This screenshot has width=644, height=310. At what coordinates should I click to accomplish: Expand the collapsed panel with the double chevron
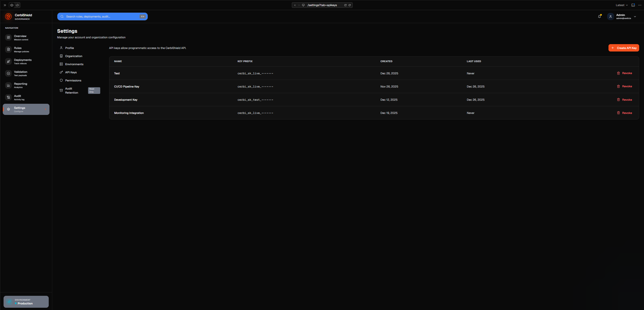pyautogui.click(x=5, y=5)
